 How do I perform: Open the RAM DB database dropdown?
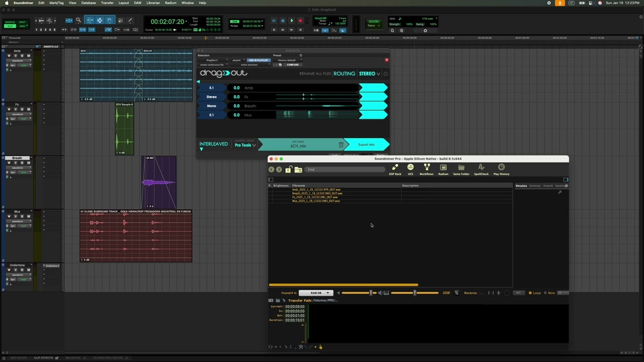(x=315, y=293)
